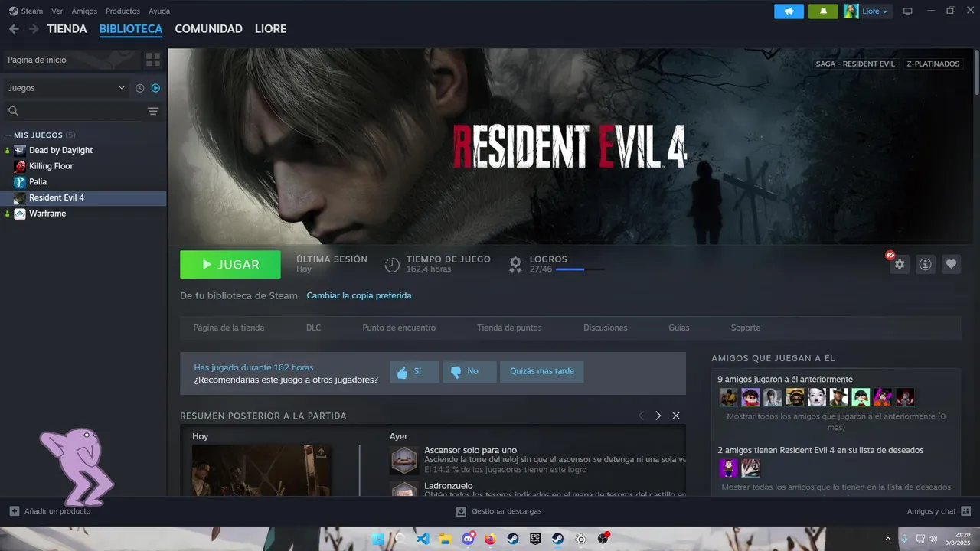Image resolution: width=980 pixels, height=551 pixels.
Task: Open Discord from the taskbar
Action: 468,539
